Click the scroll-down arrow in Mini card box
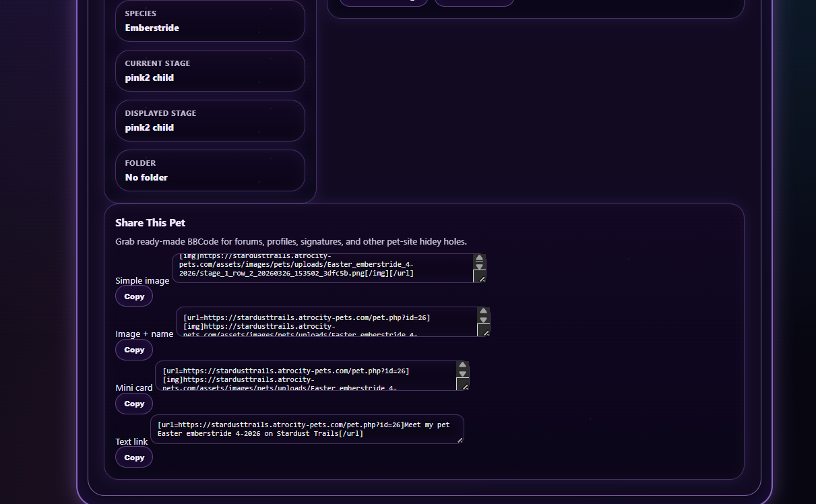 click(x=462, y=373)
